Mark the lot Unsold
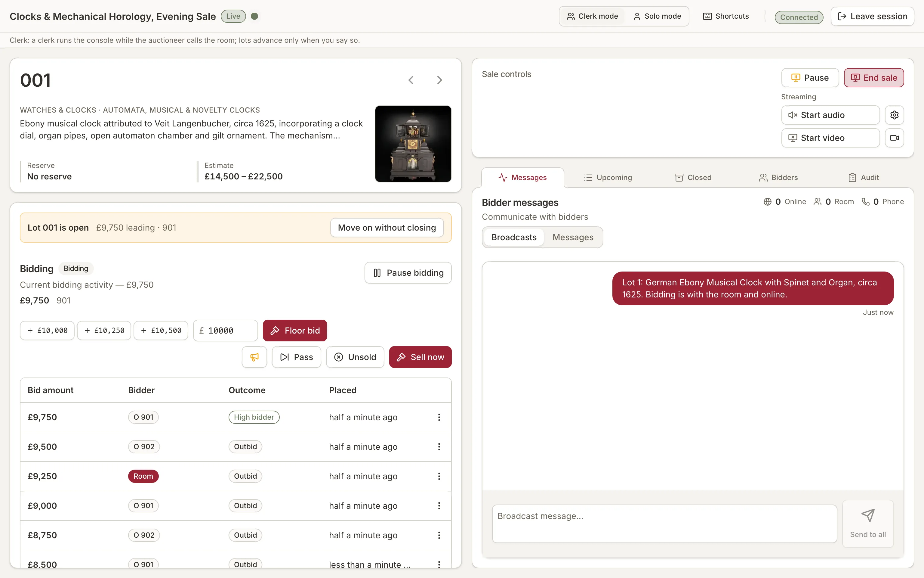The width and height of the screenshot is (924, 578). [355, 357]
